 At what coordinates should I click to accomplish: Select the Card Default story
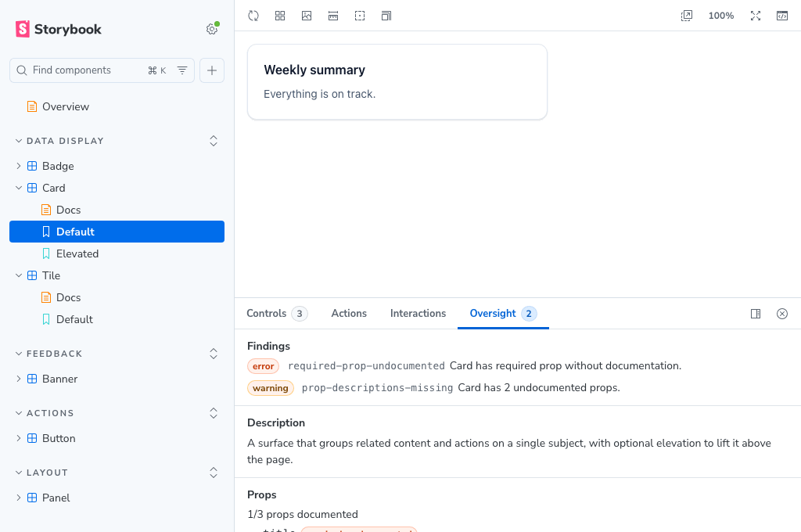click(117, 232)
